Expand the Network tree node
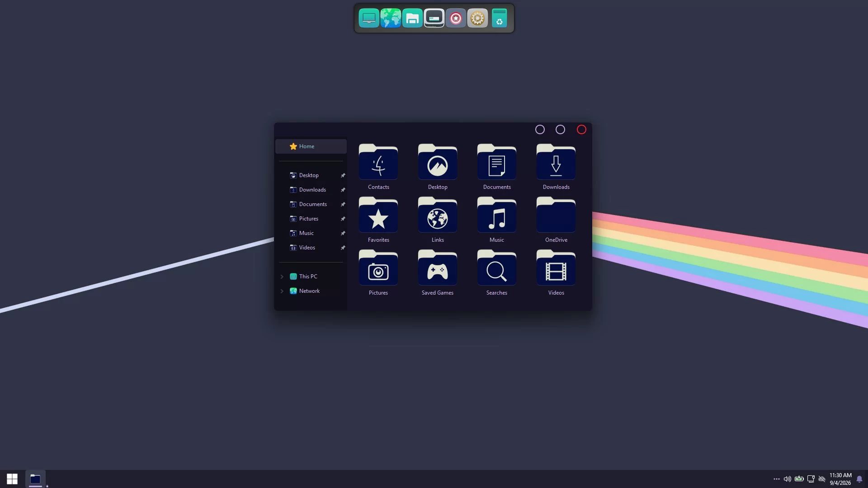 click(x=282, y=291)
